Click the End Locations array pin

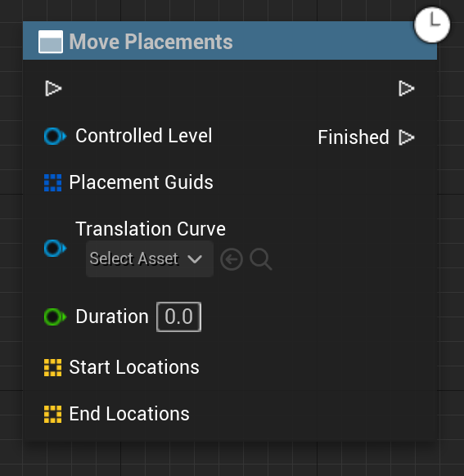point(53,415)
